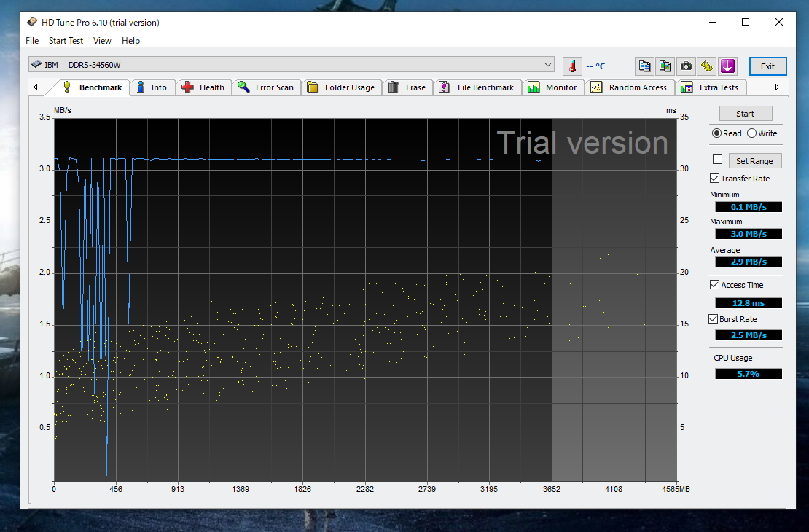Click the thermometer temperature icon

[x=573, y=66]
